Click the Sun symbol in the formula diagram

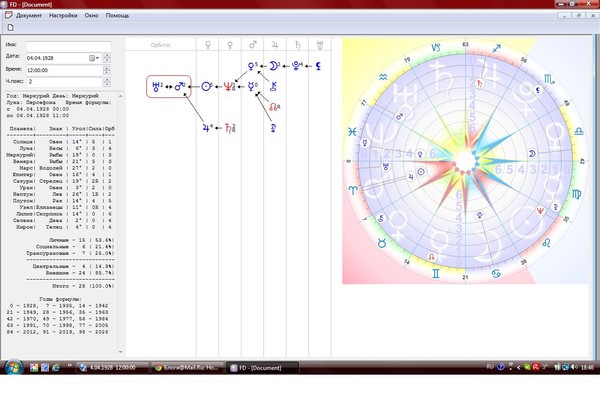click(x=206, y=86)
